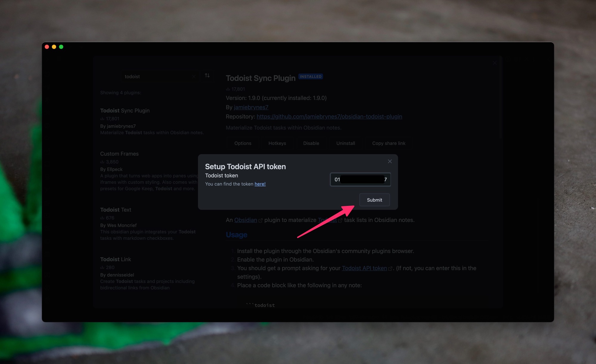
Task: Close the community plugins browser
Action: [495, 63]
